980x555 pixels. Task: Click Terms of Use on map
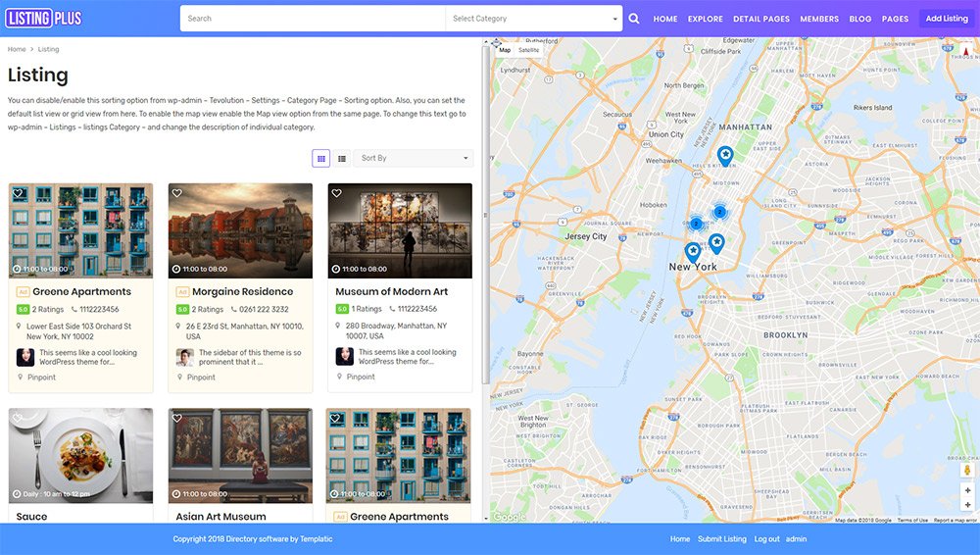pos(912,520)
